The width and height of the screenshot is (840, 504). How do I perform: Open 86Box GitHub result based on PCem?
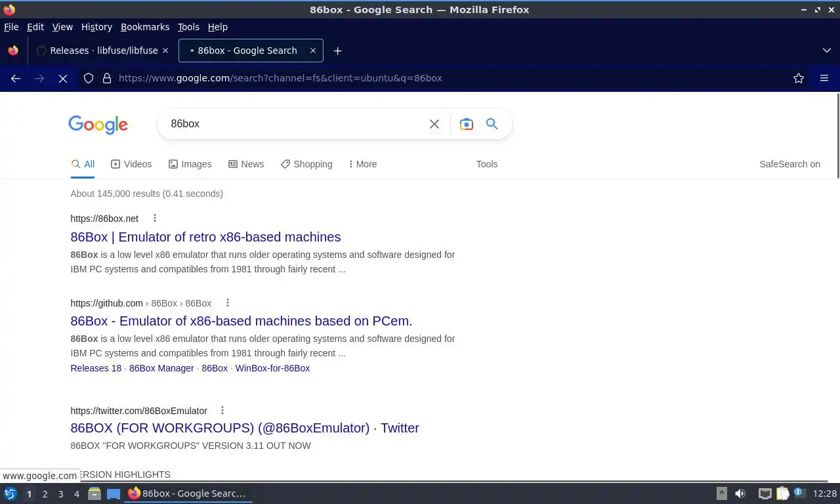[241, 321]
